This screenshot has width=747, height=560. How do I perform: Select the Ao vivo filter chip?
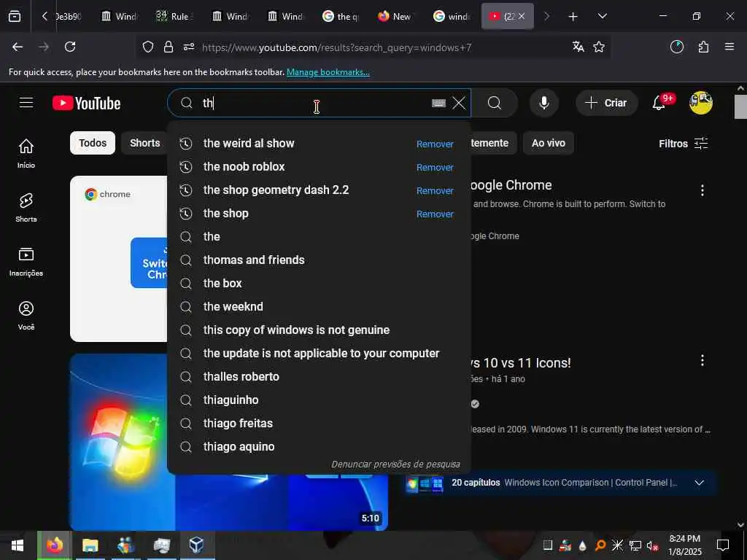[x=549, y=143]
